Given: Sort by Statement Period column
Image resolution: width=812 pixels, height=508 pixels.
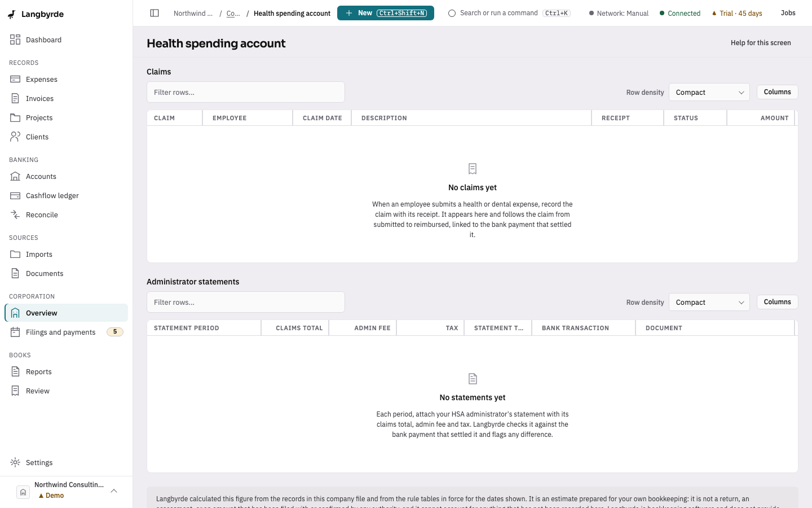Looking at the screenshot, I should [204, 328].
